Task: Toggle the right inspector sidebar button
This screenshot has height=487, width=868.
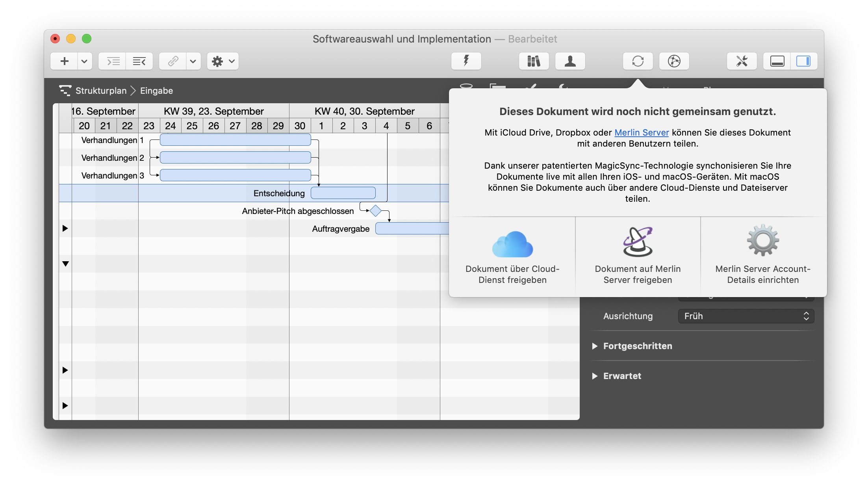Action: point(803,61)
